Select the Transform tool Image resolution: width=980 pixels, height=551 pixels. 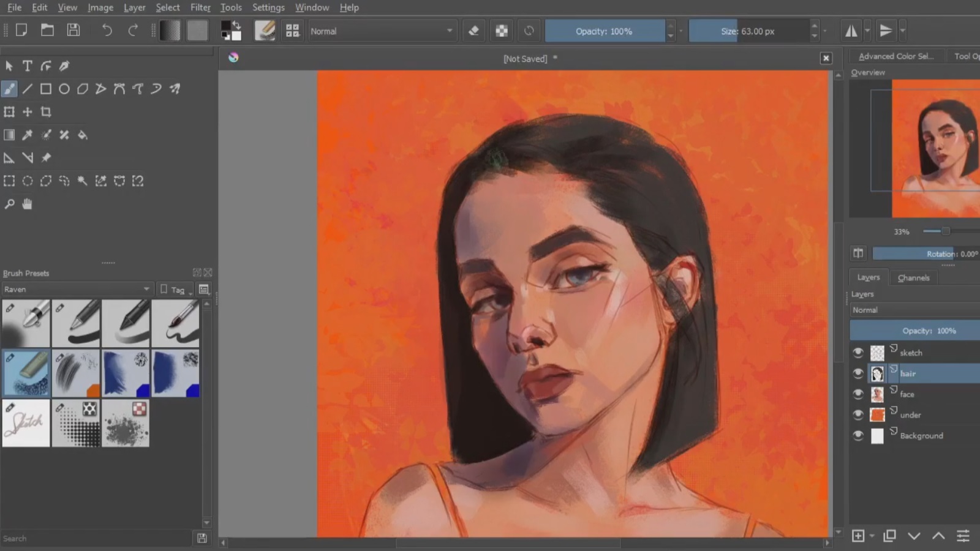9,111
